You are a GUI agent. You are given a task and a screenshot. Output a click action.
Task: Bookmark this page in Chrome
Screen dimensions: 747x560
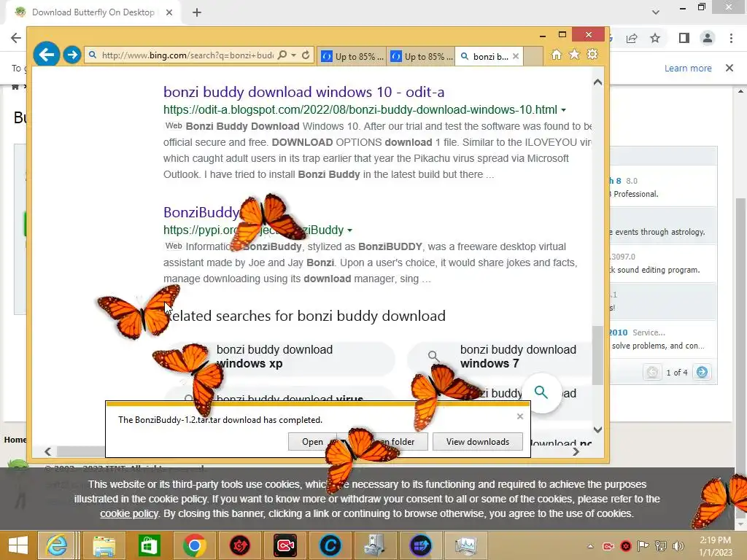point(655,38)
